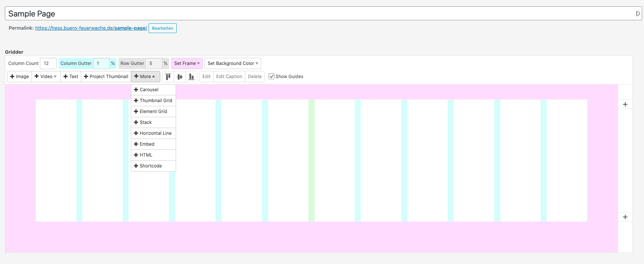
Task: Click the align bottom icon
Action: 191,77
